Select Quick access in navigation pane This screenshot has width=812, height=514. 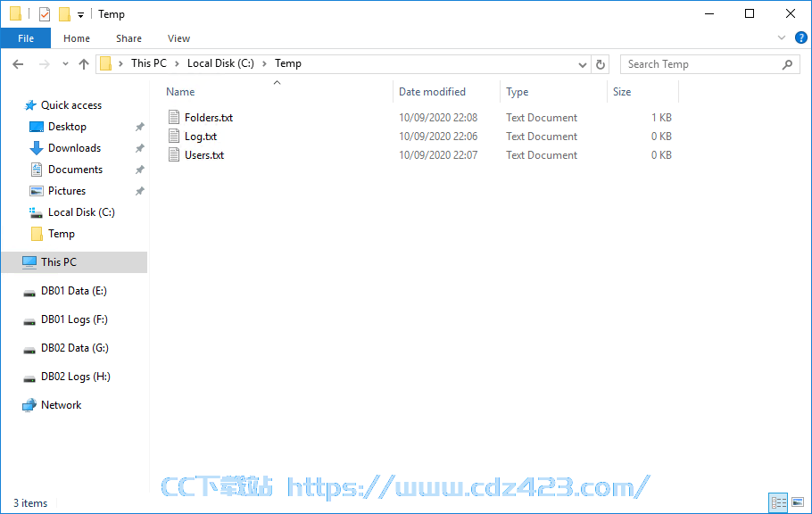point(71,105)
